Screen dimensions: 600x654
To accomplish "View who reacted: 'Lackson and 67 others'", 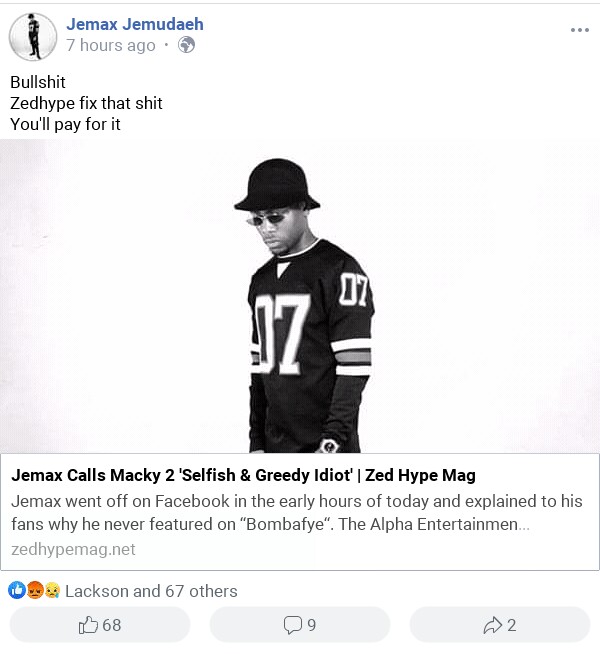I will click(x=151, y=591).
